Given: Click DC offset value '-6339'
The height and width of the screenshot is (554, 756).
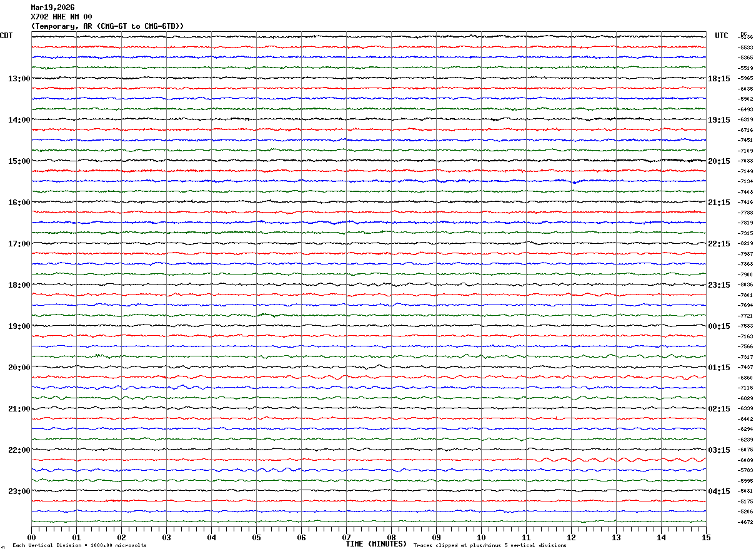Looking at the screenshot, I should [x=746, y=409].
